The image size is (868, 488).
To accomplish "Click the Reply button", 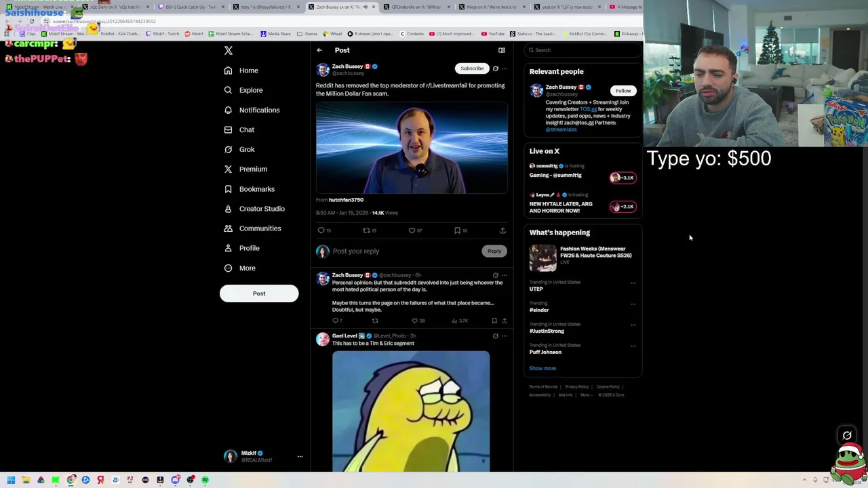I will 494,251.
